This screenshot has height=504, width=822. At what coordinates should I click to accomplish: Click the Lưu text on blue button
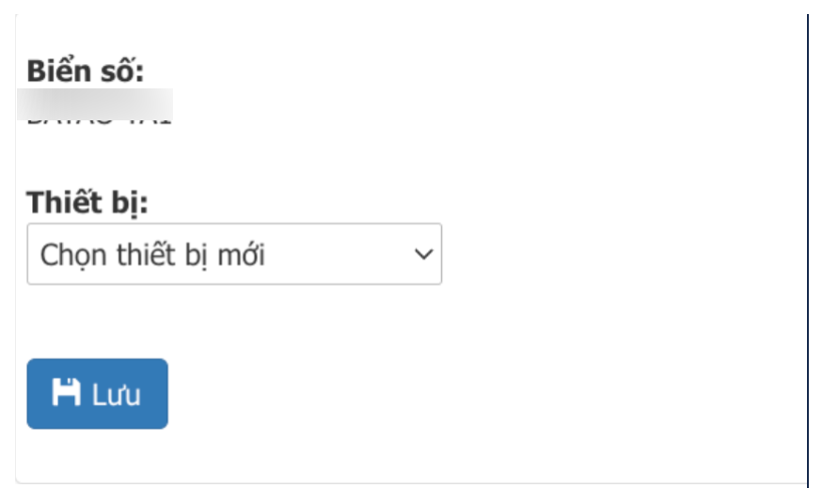[117, 394]
